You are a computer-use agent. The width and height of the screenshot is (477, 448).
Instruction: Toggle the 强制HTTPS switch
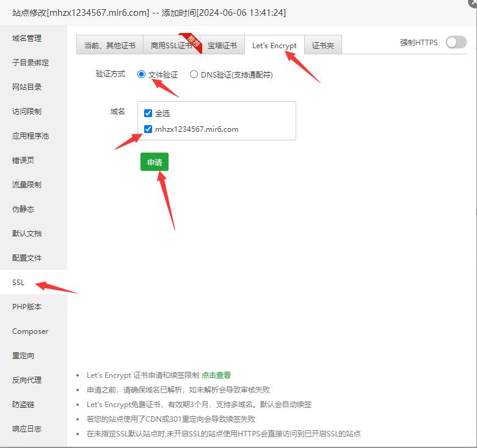pyautogui.click(x=456, y=42)
